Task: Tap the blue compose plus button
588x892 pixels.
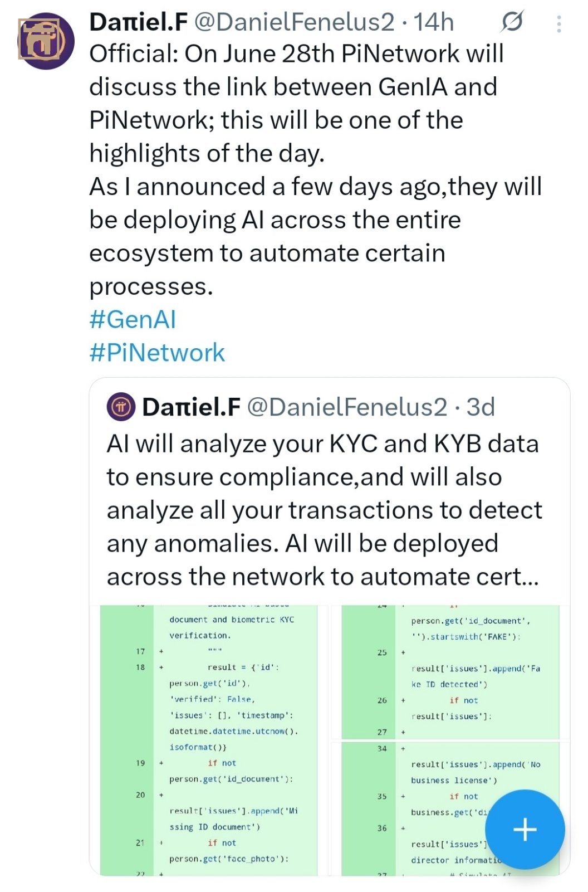Action: pyautogui.click(x=525, y=830)
